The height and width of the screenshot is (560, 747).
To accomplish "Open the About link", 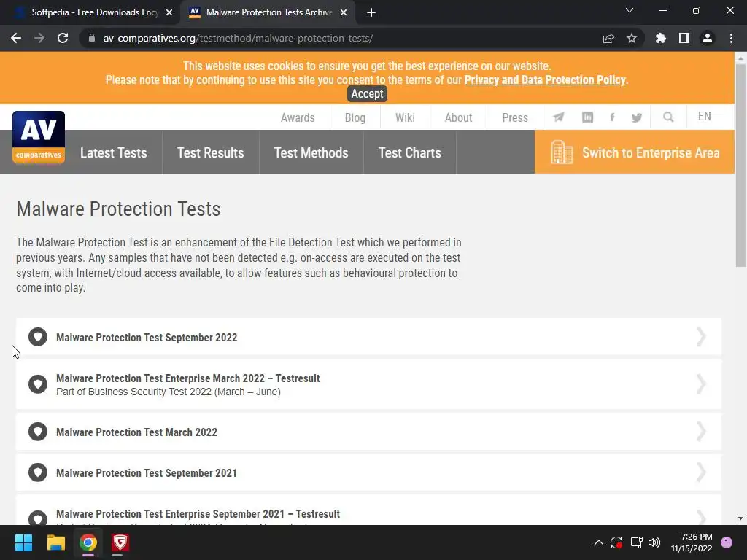I will [458, 117].
